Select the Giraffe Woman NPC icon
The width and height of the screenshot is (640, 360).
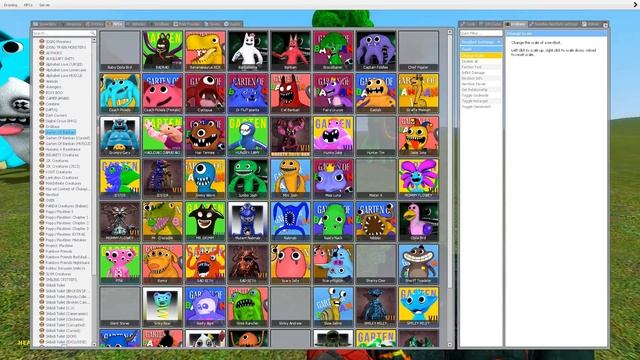418,93
